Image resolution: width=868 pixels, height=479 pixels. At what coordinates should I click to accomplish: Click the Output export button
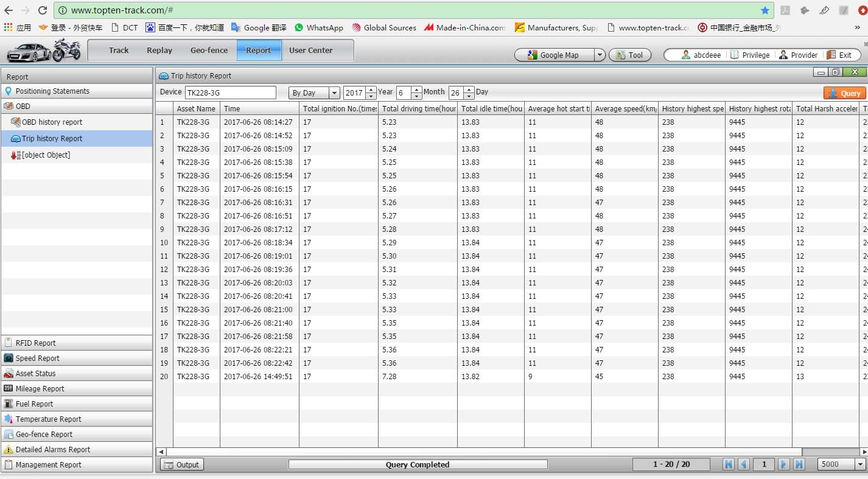tap(182, 464)
